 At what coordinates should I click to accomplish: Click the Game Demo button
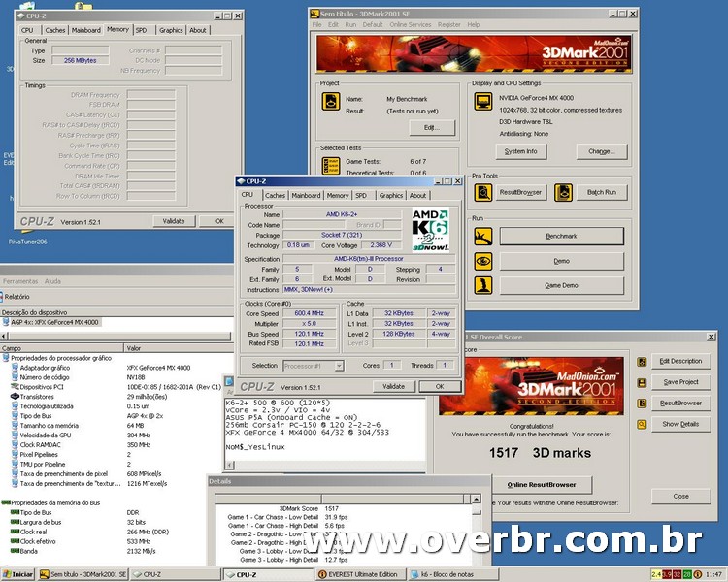[562, 286]
